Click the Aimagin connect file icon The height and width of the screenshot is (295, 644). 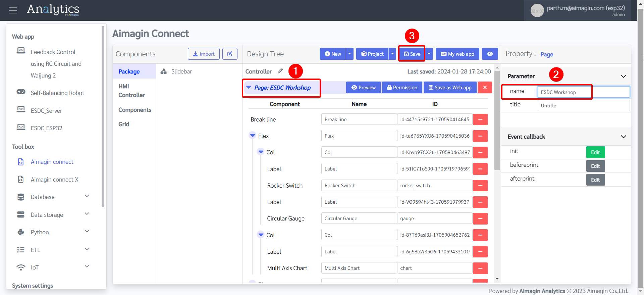point(21,162)
